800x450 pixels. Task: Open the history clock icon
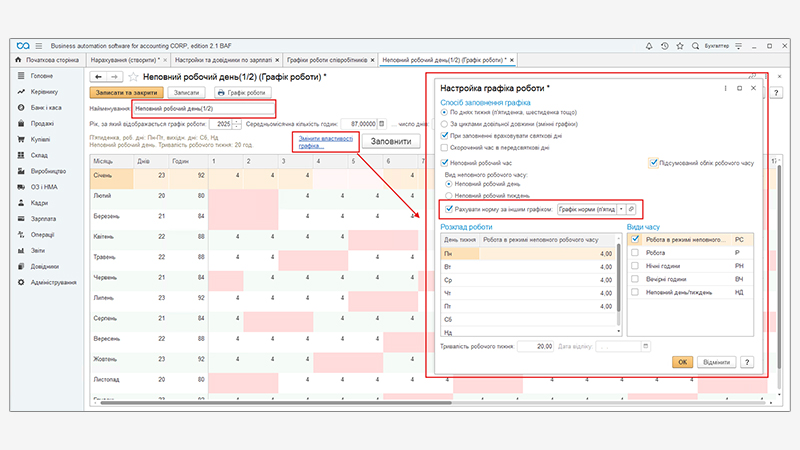tap(666, 45)
